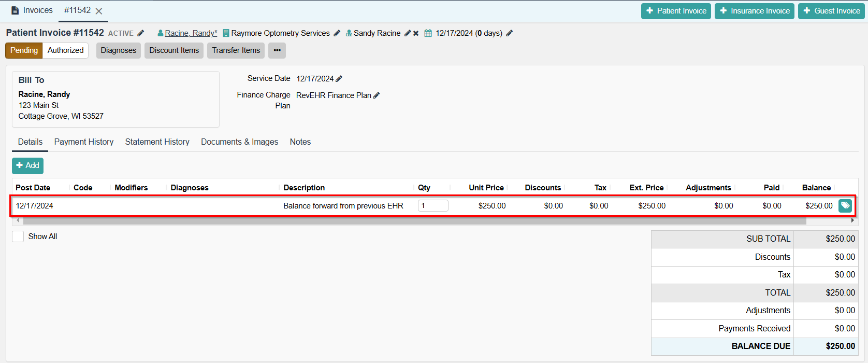Edit the invoice status with the pencil next to ACTIVE
868x363 pixels.
pyautogui.click(x=140, y=33)
